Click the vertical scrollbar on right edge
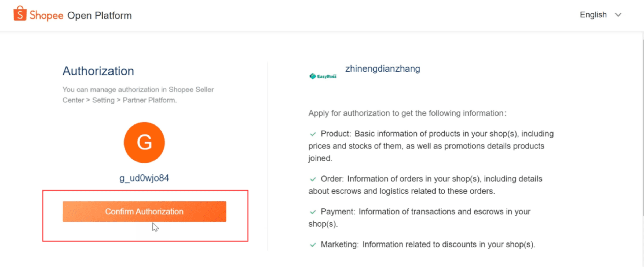This screenshot has height=272, width=644. (x=643, y=128)
